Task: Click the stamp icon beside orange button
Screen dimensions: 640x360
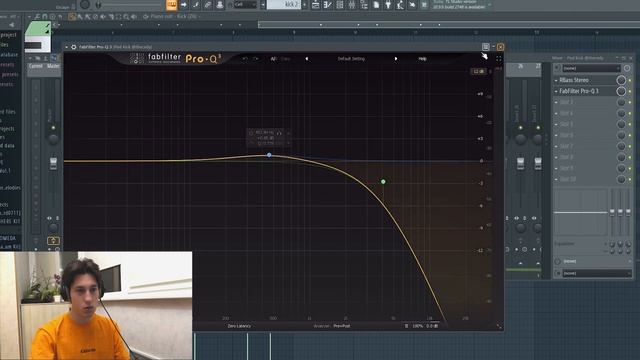Action: click(x=220, y=5)
